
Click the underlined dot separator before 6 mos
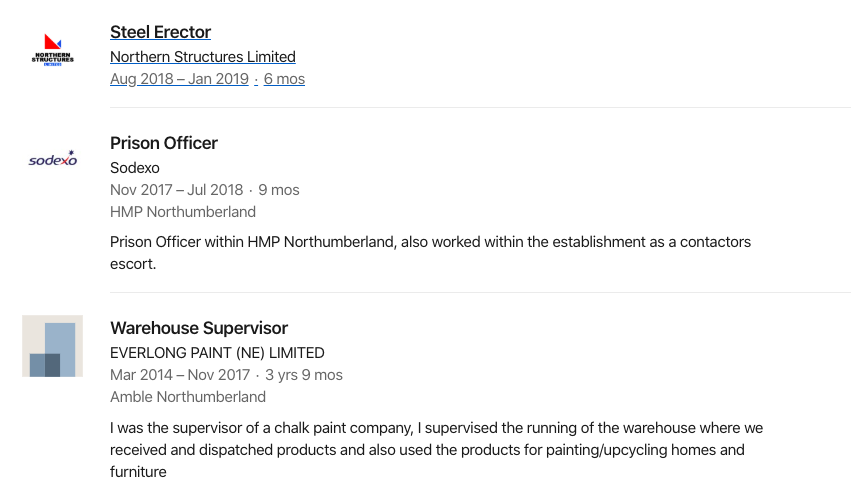tap(256, 80)
